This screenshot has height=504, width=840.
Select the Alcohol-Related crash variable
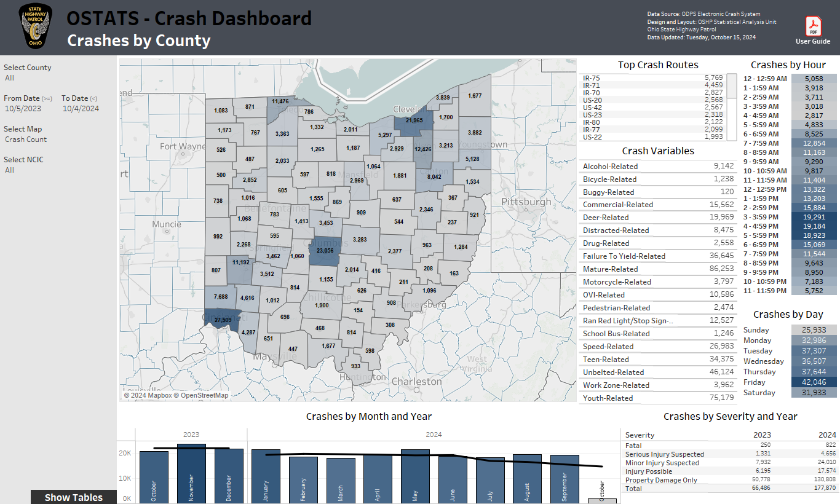tap(658, 166)
